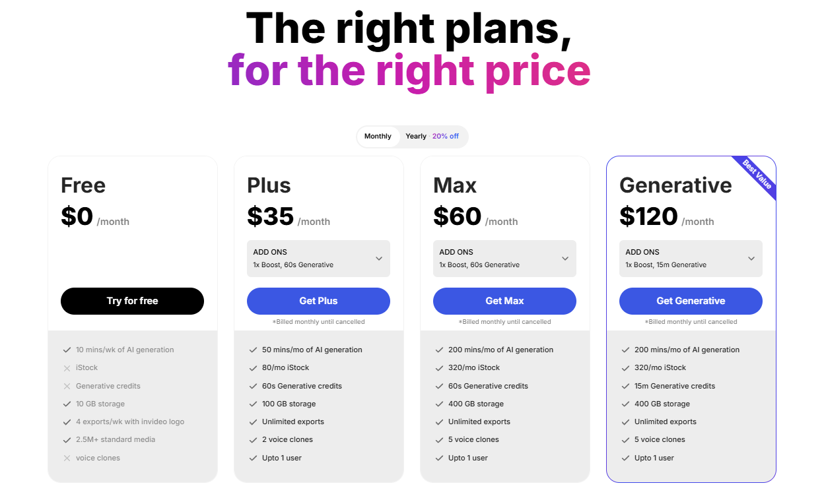Select the Generative plan title
This screenshot has width=824, height=504.
(675, 185)
